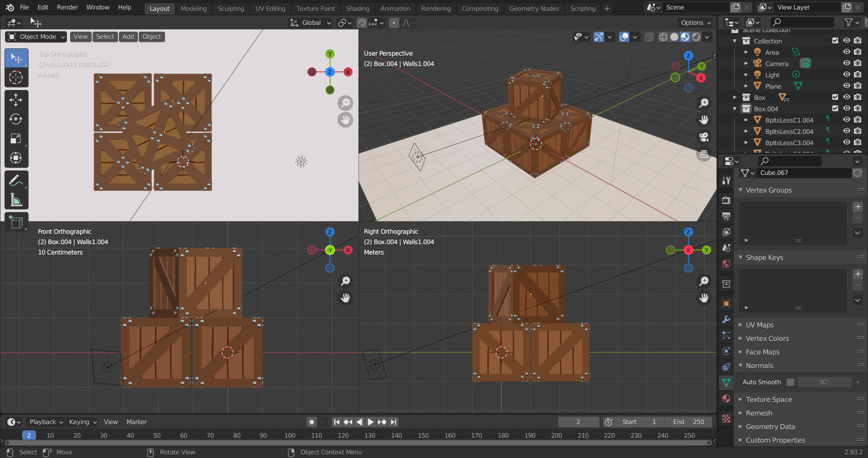The width and height of the screenshot is (868, 458).
Task: Select the Measure tool
Action: tap(16, 200)
